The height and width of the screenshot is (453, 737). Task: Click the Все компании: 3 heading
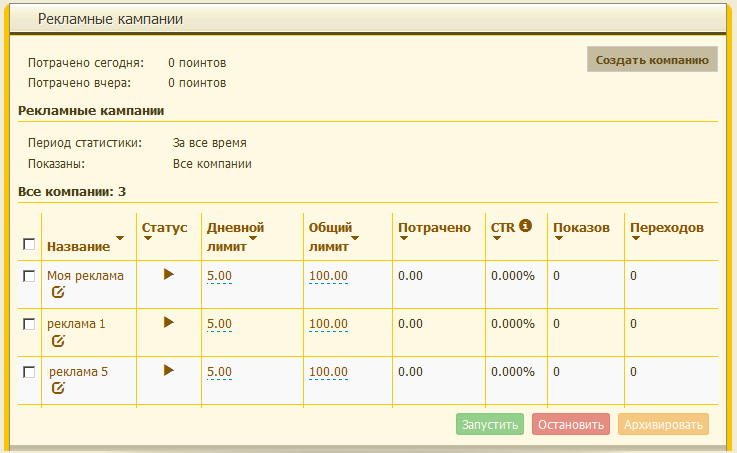pos(72,192)
